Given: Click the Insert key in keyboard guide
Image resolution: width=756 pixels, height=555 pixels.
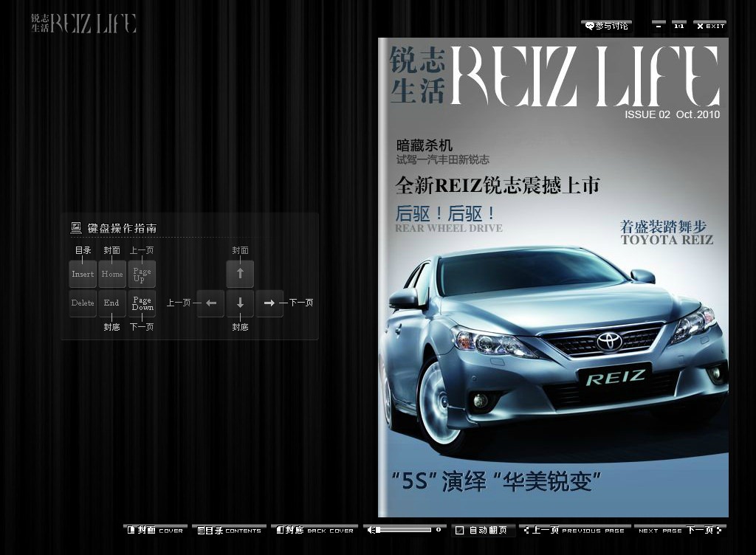Looking at the screenshot, I should click(83, 274).
